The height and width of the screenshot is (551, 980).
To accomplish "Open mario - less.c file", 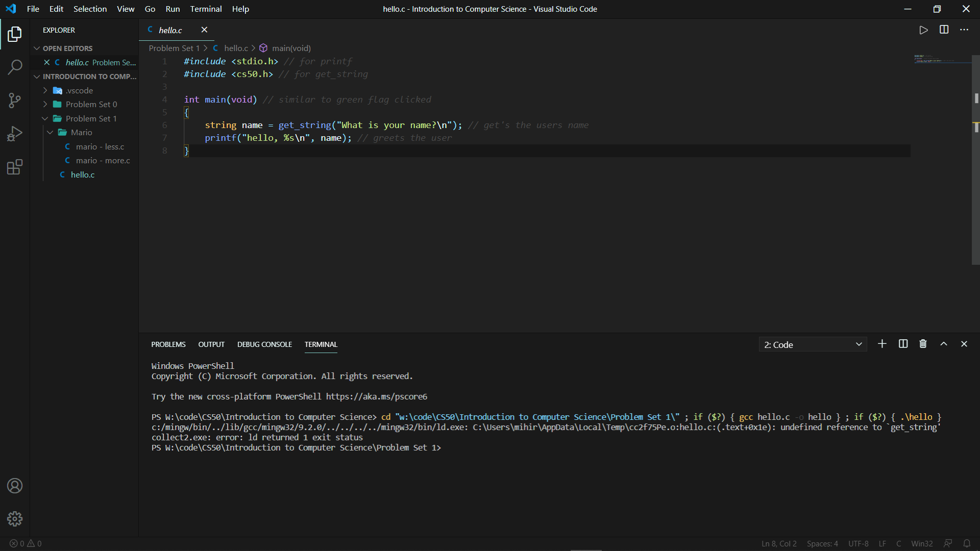I will (100, 146).
